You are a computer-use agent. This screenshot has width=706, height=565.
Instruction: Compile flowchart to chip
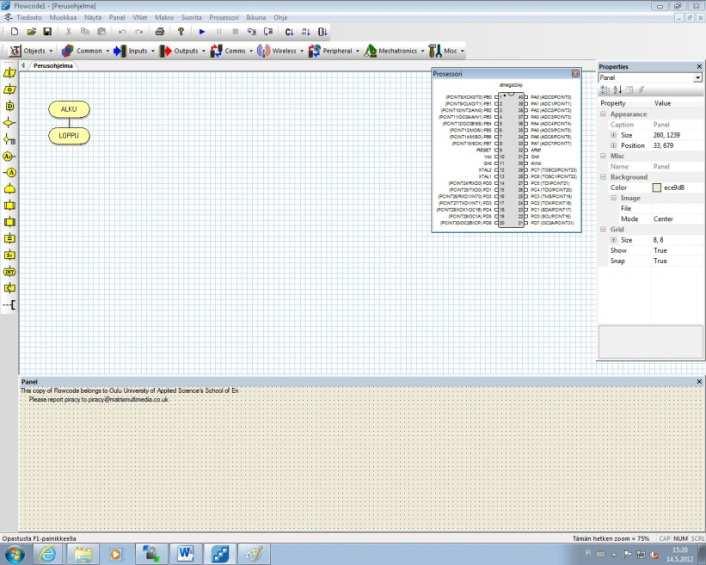322,32
